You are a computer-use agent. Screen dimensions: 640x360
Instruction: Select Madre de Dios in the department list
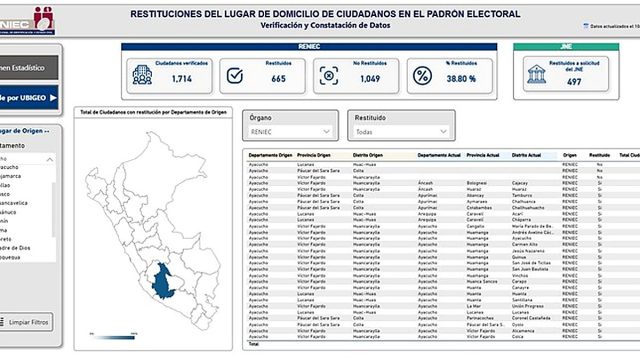[15, 248]
